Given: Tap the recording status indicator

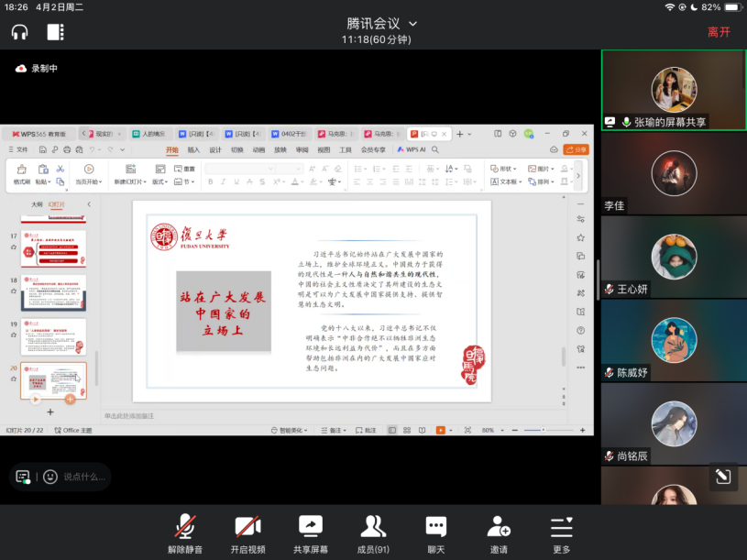Looking at the screenshot, I should pyautogui.click(x=37, y=68).
